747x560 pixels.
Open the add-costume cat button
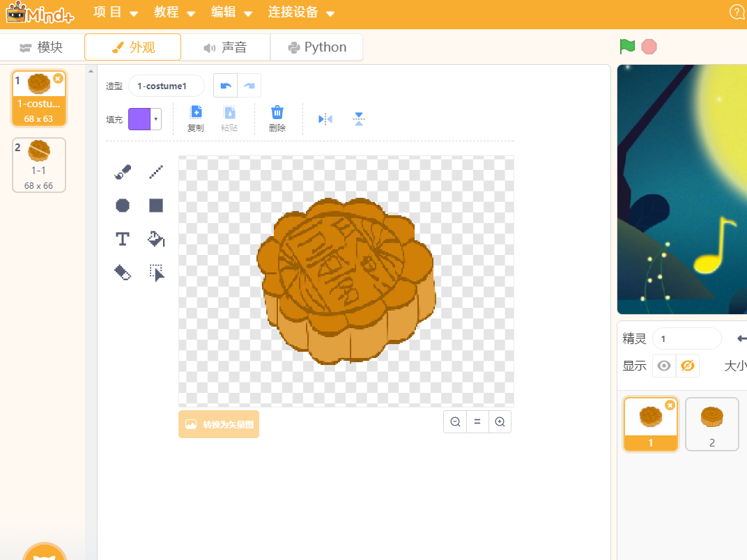[x=45, y=552]
